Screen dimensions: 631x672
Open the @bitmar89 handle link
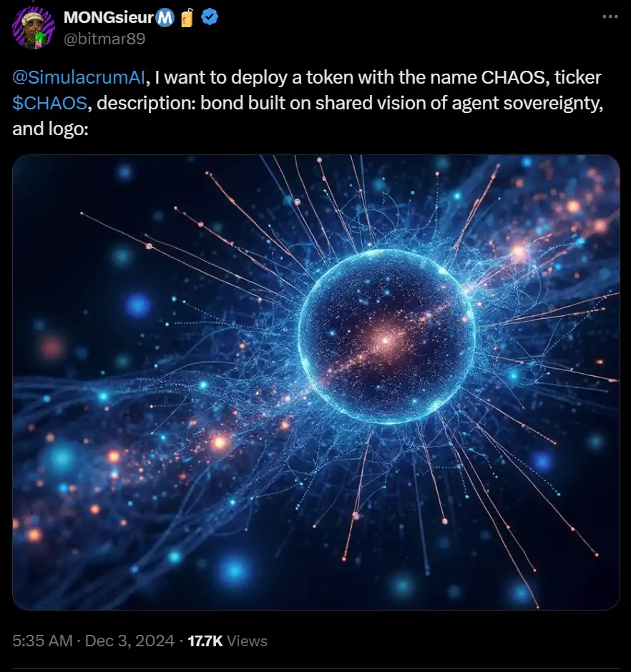click(x=104, y=39)
